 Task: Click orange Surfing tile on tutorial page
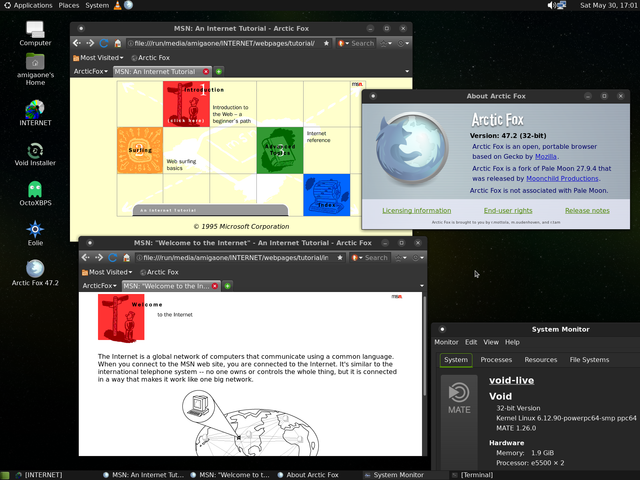click(x=140, y=150)
